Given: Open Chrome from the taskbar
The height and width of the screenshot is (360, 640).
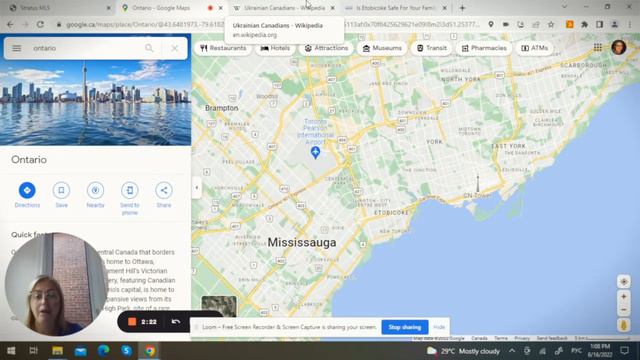Looking at the screenshot, I should coord(150,351).
